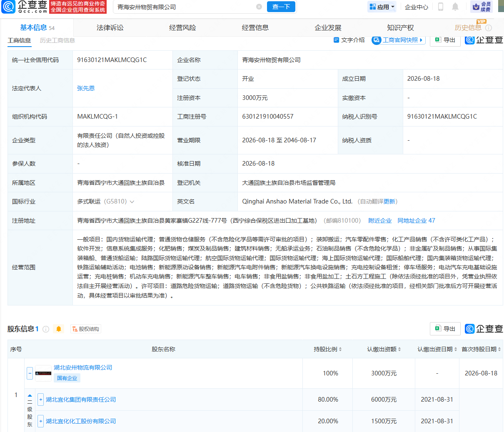Image resolution: width=504 pixels, height=432 pixels.
Task: Click the info icon next to 历史信息
Action: 489,28
